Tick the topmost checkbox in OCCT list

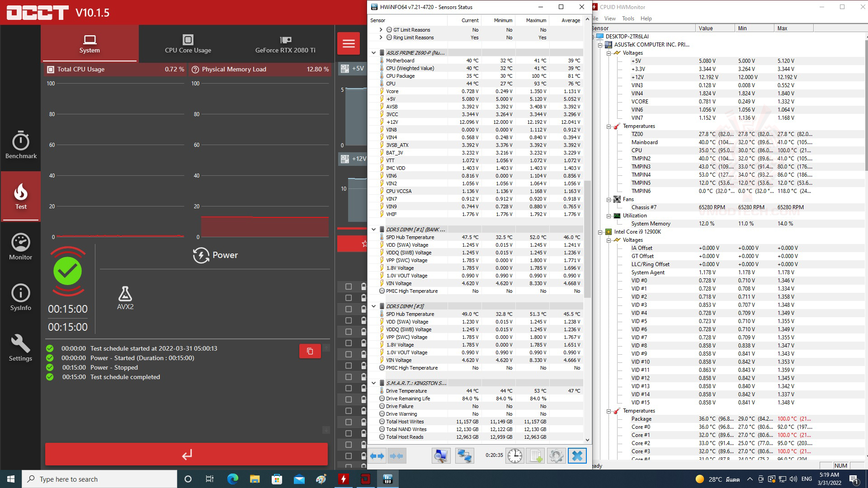point(349,286)
